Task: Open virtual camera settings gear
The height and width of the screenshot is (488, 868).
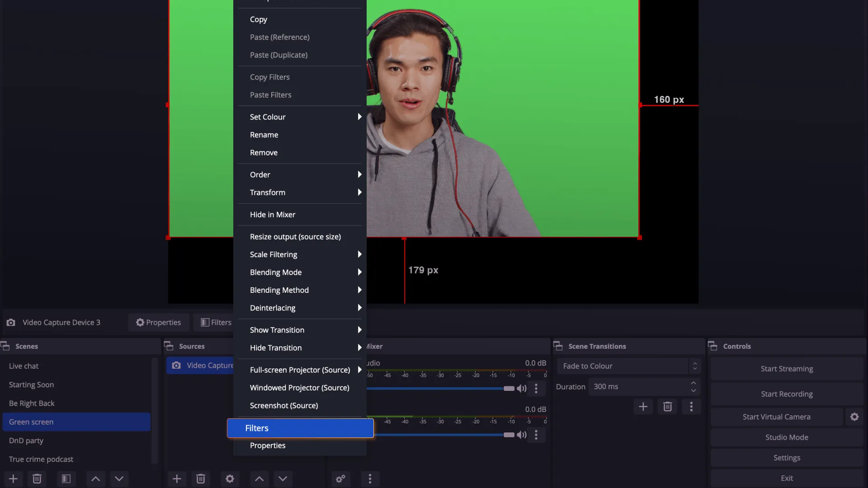Action: 854,417
